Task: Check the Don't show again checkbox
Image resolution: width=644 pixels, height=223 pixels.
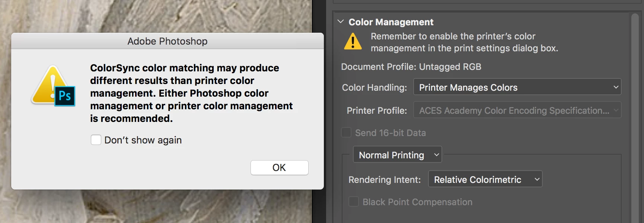Action: click(x=96, y=140)
